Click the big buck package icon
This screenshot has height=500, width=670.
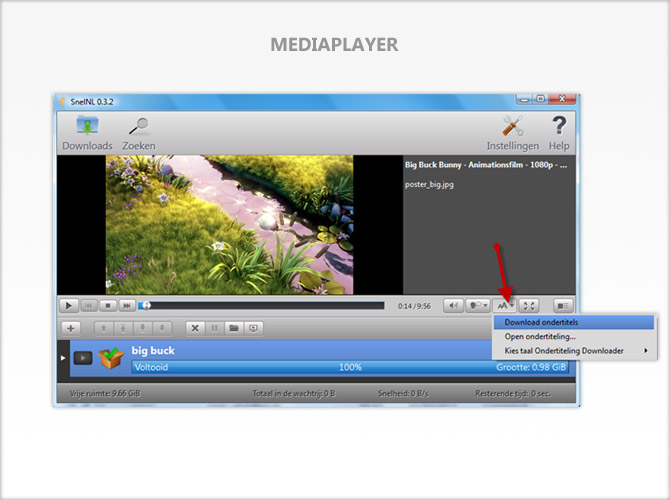[x=111, y=358]
